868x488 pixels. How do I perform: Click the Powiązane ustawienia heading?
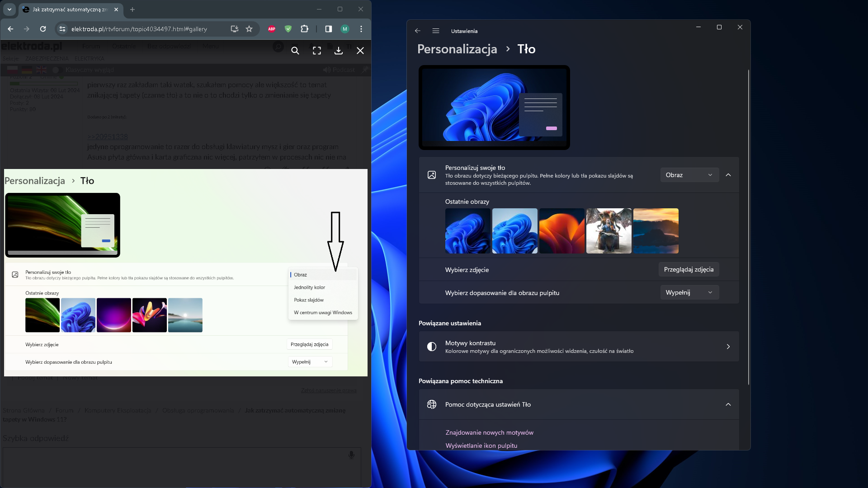(x=450, y=323)
